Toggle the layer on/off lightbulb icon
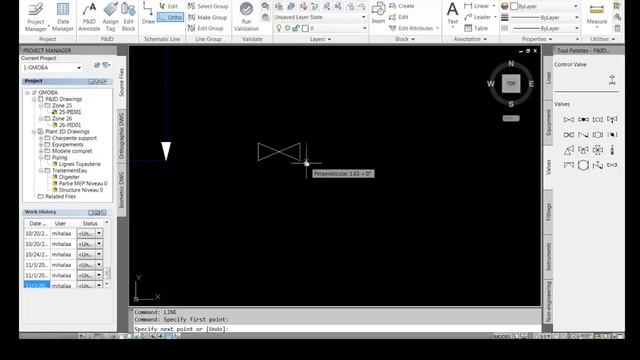Screen dimensions: 640x360 [x=279, y=28]
